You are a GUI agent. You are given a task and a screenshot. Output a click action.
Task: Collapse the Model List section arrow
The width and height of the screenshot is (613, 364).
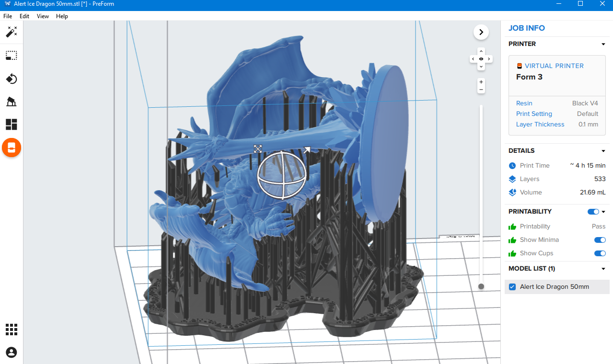click(x=603, y=269)
